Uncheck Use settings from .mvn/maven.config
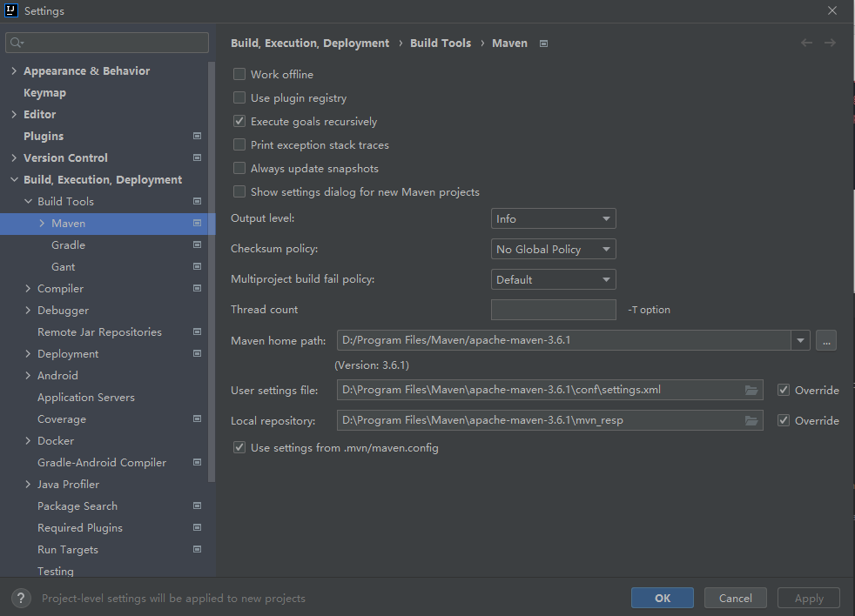The image size is (855, 616). 239,447
